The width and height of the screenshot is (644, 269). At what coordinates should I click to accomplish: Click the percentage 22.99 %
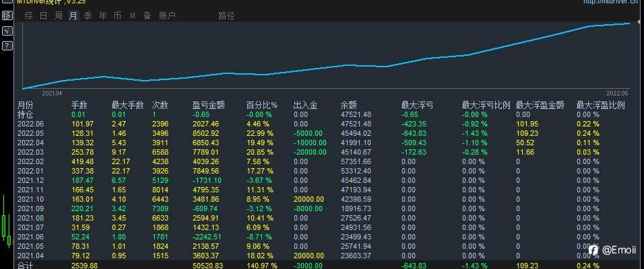coord(260,133)
